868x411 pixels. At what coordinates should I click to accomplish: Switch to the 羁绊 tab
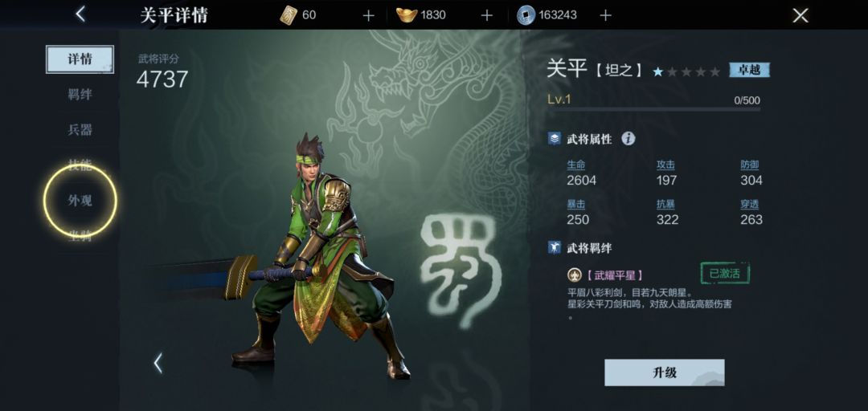(x=80, y=95)
